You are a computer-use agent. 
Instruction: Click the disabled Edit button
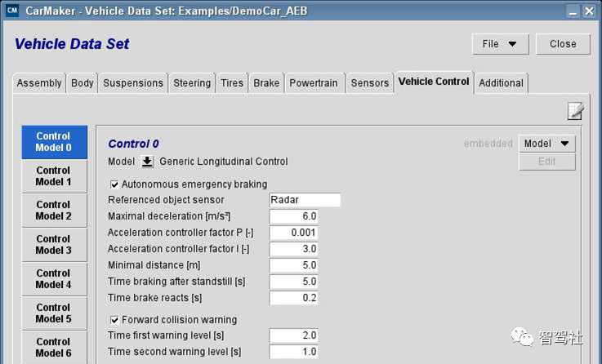pyautogui.click(x=546, y=162)
